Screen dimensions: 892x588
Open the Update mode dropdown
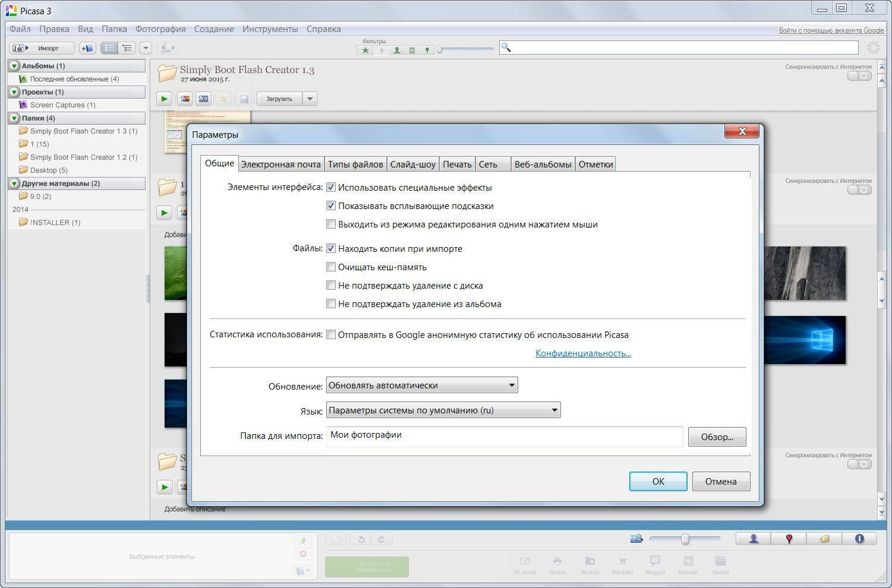(422, 385)
